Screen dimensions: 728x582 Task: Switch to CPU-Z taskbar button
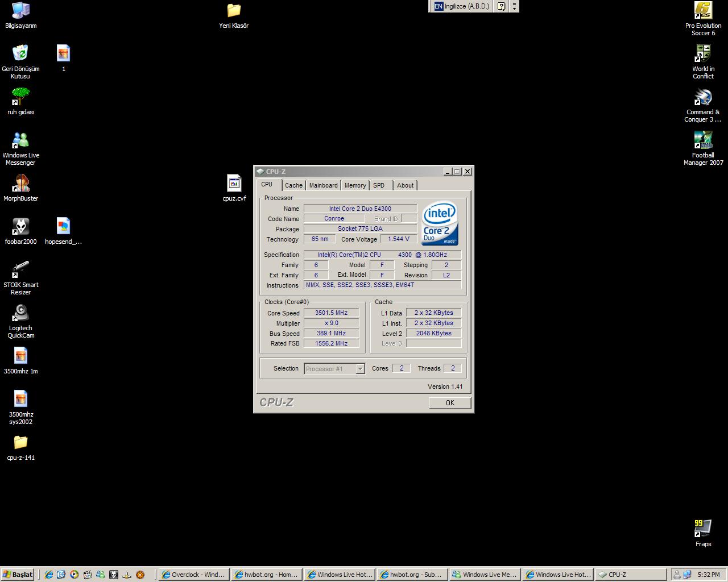[631, 575]
